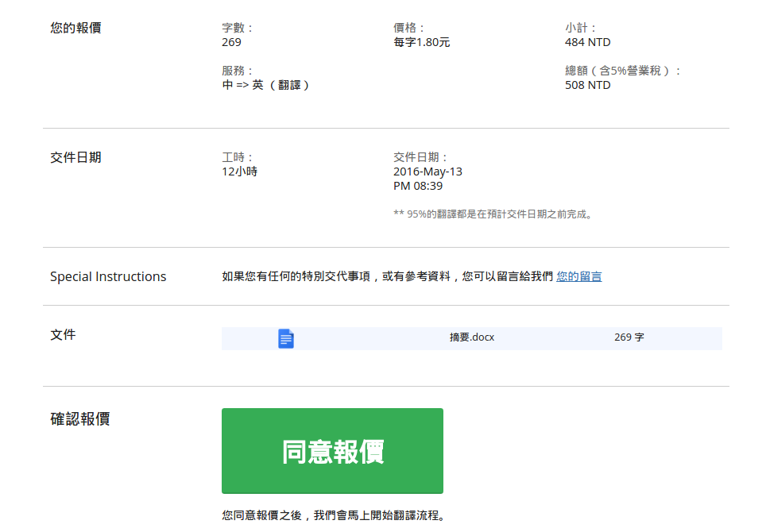Click the note about 95%的翻譯

click(x=493, y=214)
